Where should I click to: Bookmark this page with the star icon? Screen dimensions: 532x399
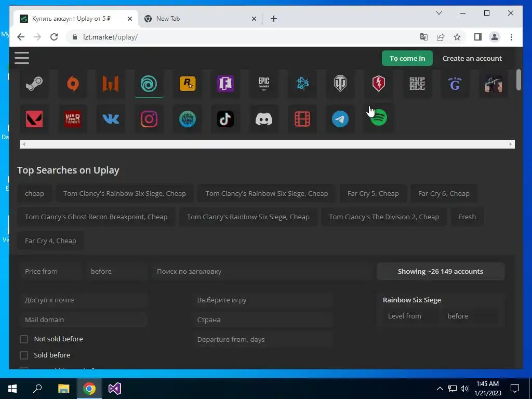click(x=457, y=37)
